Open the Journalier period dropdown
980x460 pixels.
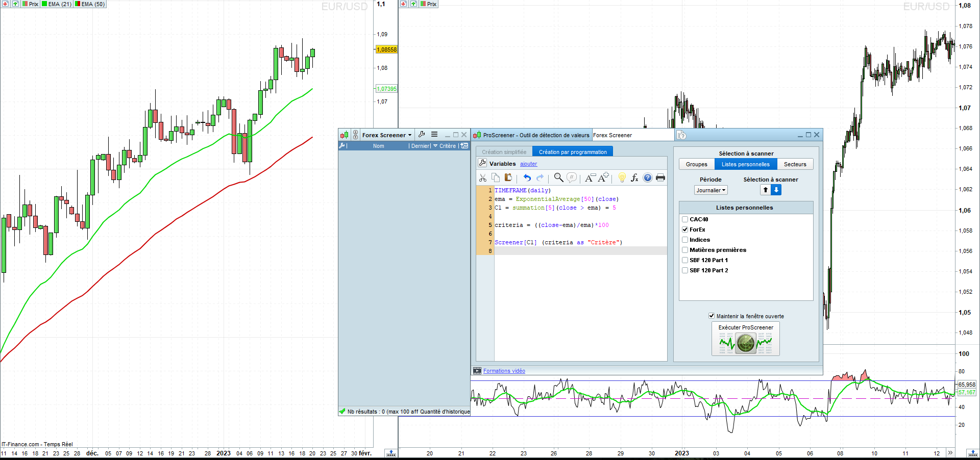pos(710,190)
